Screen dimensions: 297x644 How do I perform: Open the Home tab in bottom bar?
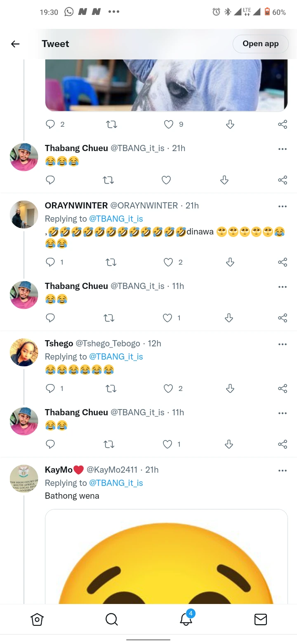37,619
